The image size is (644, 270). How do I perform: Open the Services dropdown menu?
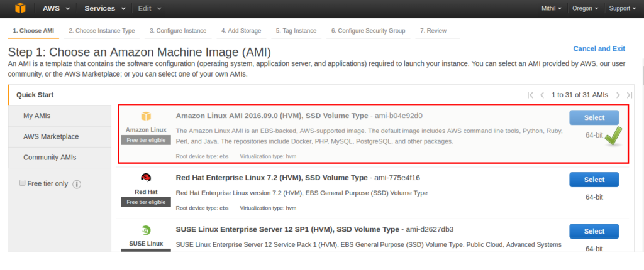pos(104,8)
